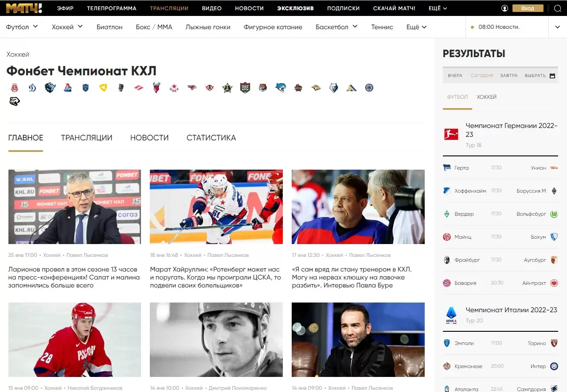Open the Dynamo Moscow team logo
567x392 pixels.
[32, 88]
